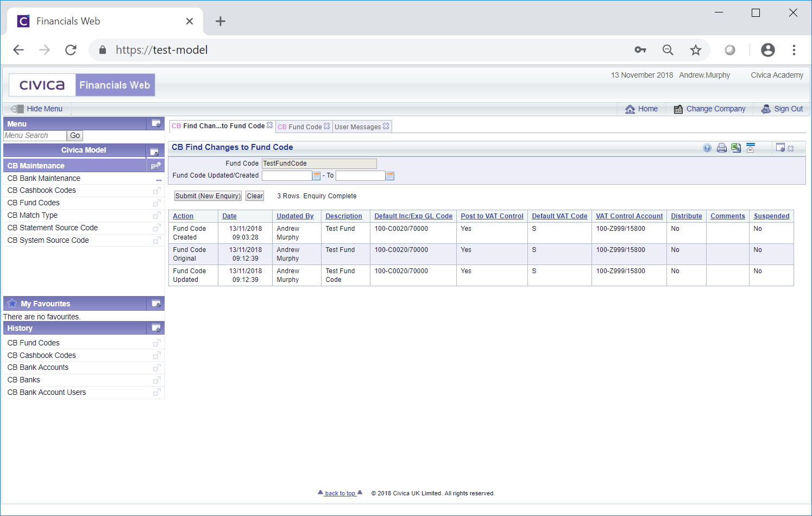
Task: Sort by Distribute column
Action: pos(687,216)
